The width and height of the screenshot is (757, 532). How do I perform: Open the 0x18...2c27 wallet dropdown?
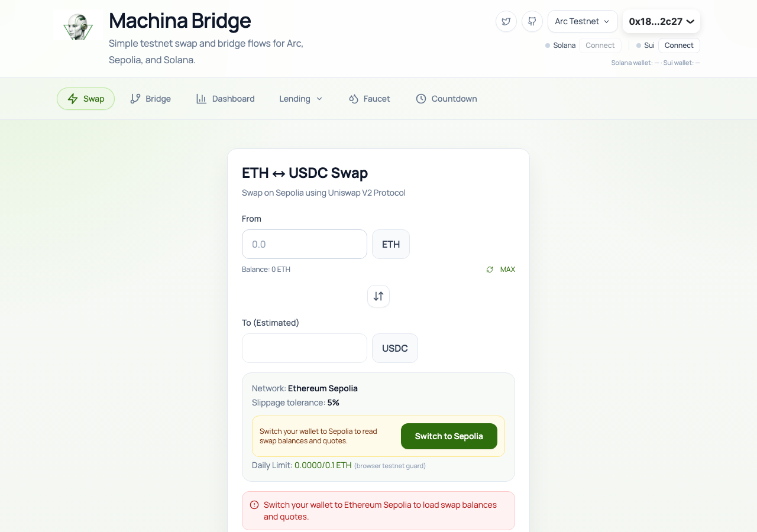[661, 21]
